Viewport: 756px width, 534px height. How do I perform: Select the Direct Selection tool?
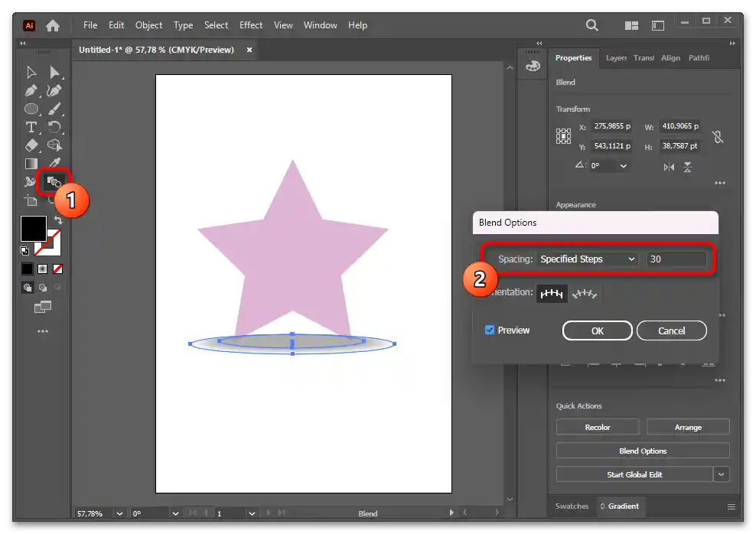click(54, 72)
